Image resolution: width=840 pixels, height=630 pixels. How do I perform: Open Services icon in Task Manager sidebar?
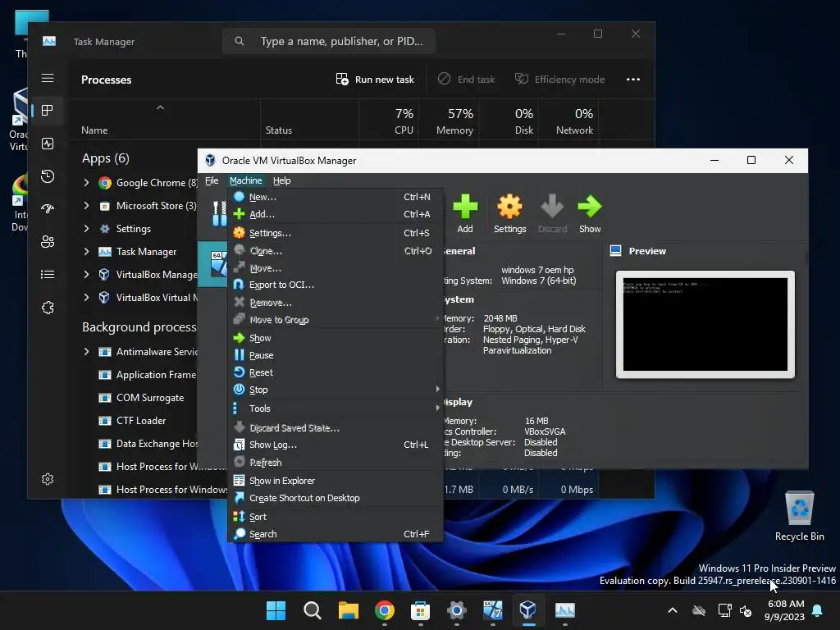click(x=48, y=308)
